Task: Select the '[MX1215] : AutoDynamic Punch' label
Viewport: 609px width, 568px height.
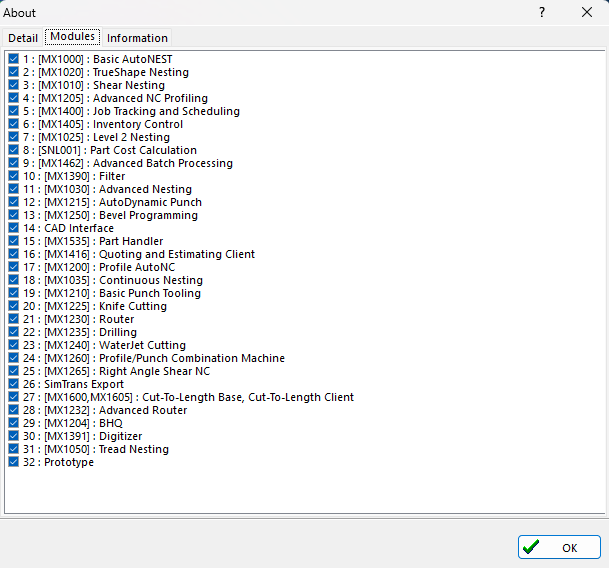Action: tap(123, 202)
